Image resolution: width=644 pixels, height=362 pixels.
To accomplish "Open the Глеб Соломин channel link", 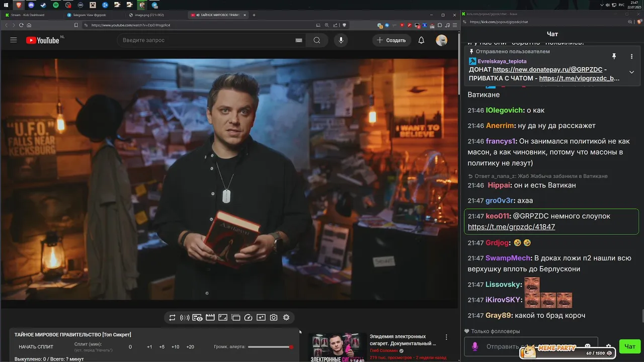I will click(x=384, y=350).
